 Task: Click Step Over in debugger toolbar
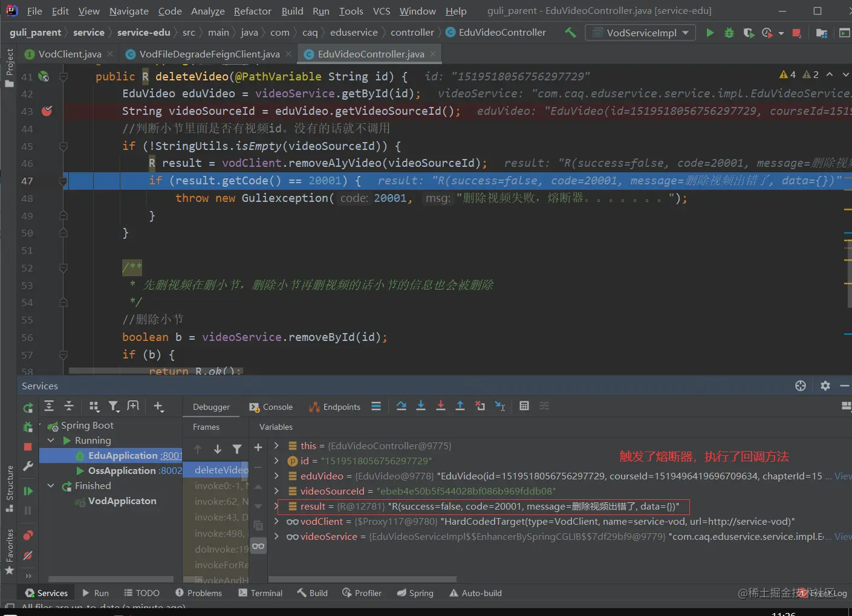(401, 406)
